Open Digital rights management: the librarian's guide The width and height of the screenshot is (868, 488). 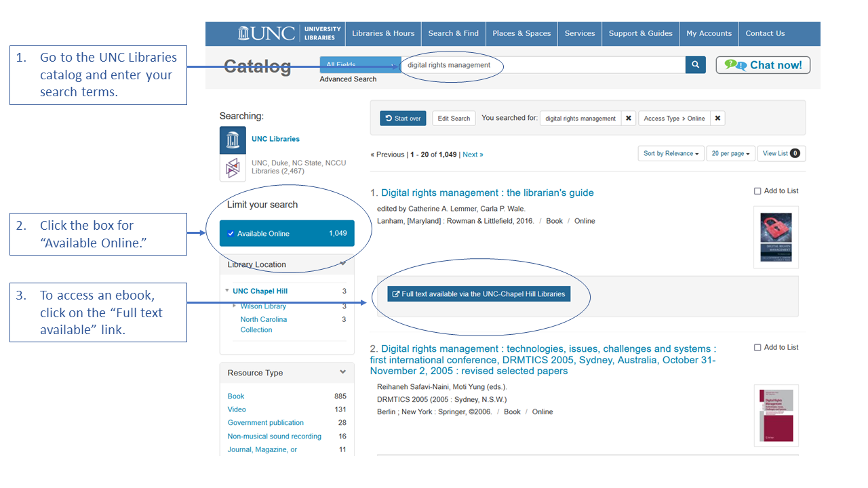click(488, 192)
